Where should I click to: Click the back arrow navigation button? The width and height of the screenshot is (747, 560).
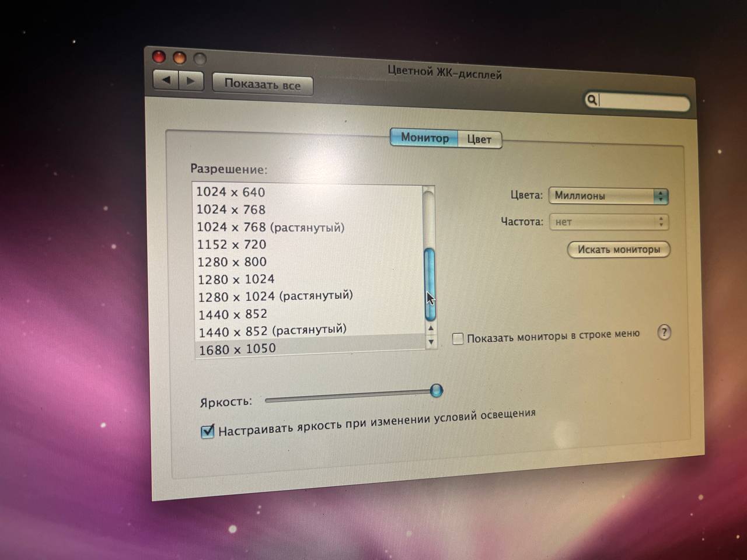166,80
